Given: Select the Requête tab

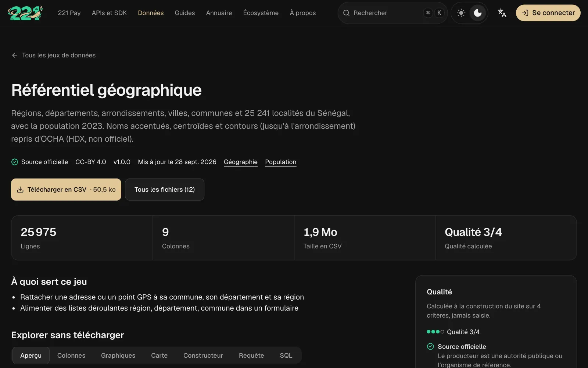Looking at the screenshot, I should coord(251,355).
